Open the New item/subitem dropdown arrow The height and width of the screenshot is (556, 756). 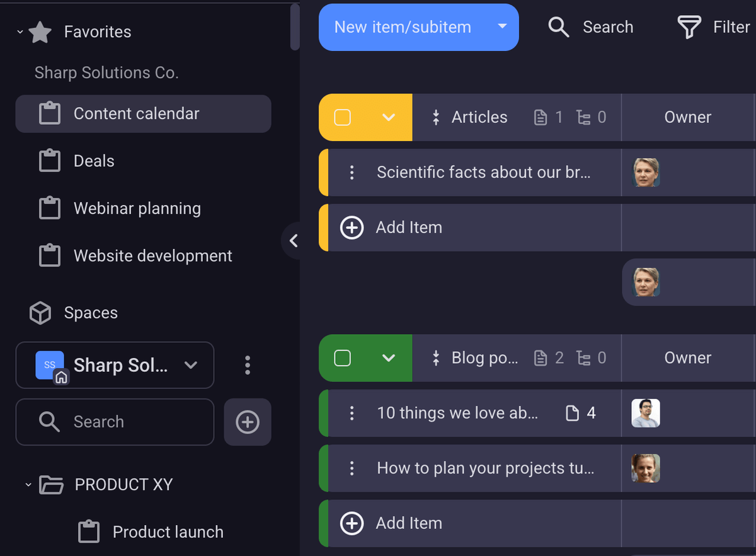502,27
